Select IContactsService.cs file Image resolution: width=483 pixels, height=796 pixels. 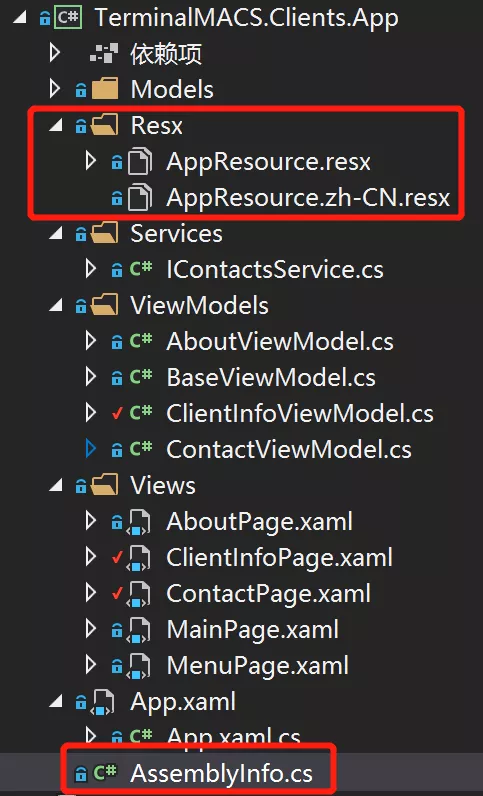coord(275,269)
